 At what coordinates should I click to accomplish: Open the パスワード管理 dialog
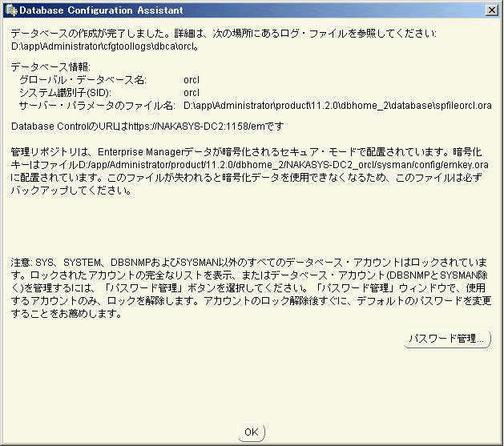click(446, 340)
